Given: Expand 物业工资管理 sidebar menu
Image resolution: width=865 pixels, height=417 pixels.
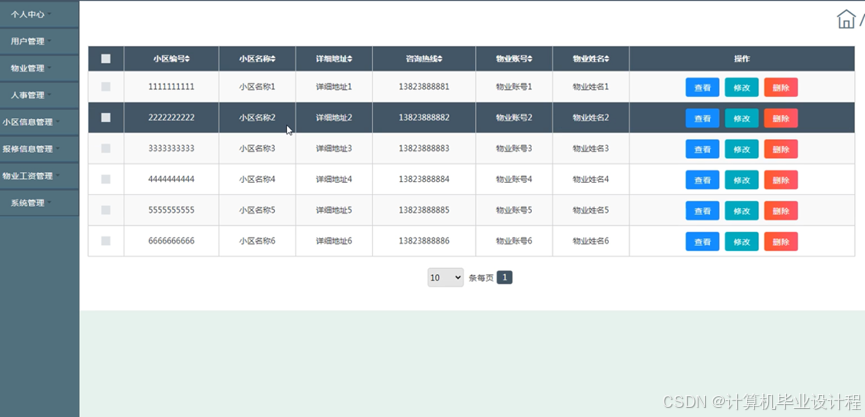Looking at the screenshot, I should [x=39, y=176].
